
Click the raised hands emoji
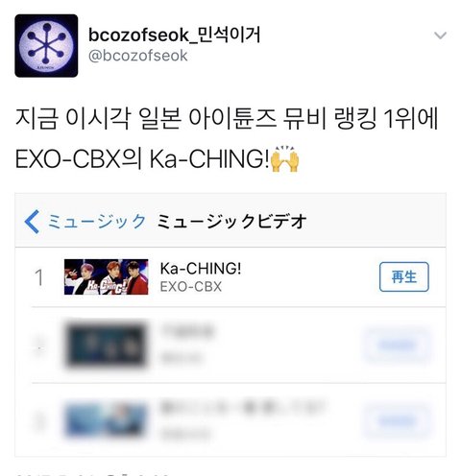coord(284,158)
